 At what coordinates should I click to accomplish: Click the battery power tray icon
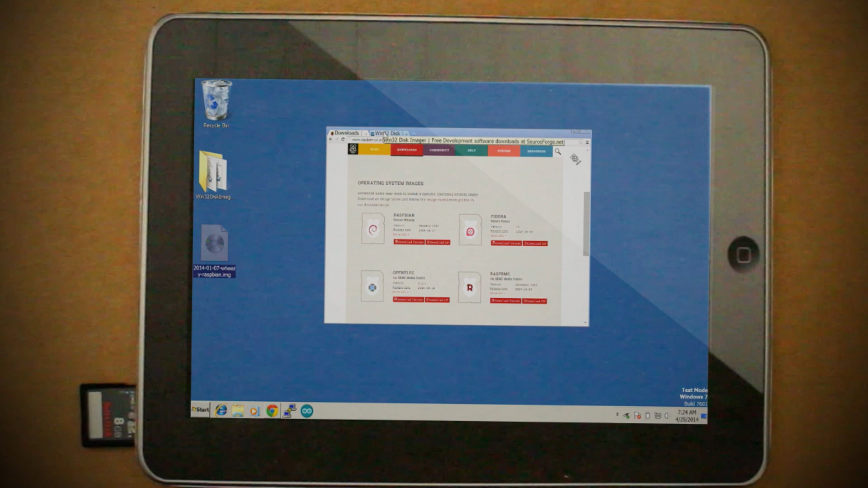647,416
